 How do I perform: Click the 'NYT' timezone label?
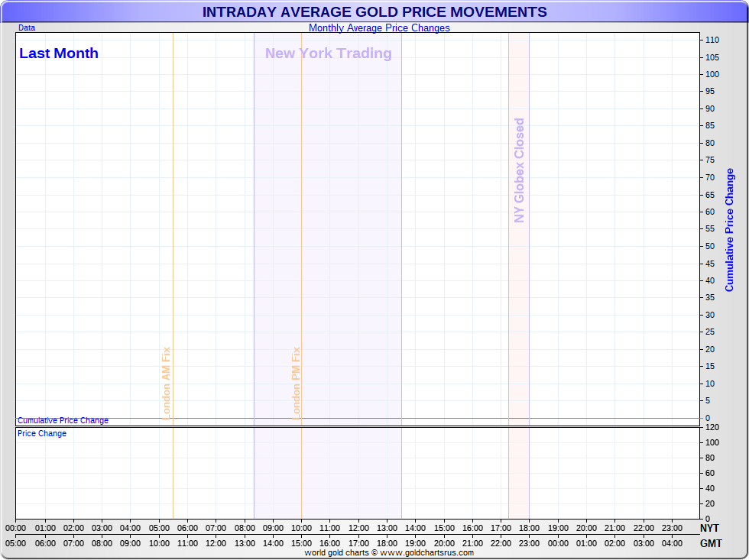point(709,528)
